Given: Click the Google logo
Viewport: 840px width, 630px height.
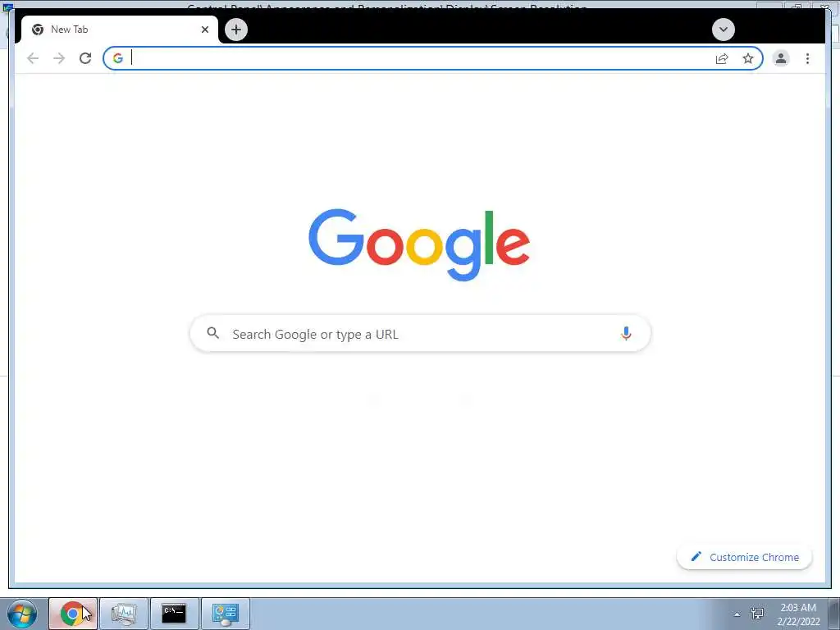Looking at the screenshot, I should (x=419, y=244).
